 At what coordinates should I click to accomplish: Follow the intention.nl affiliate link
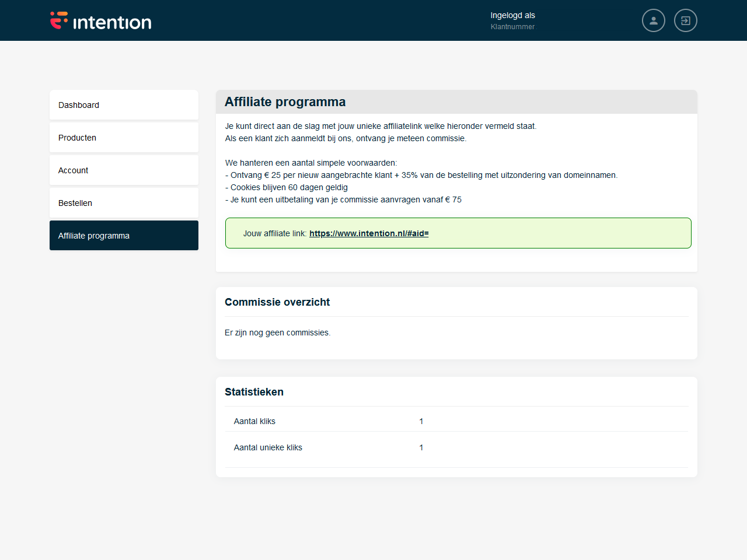(369, 233)
